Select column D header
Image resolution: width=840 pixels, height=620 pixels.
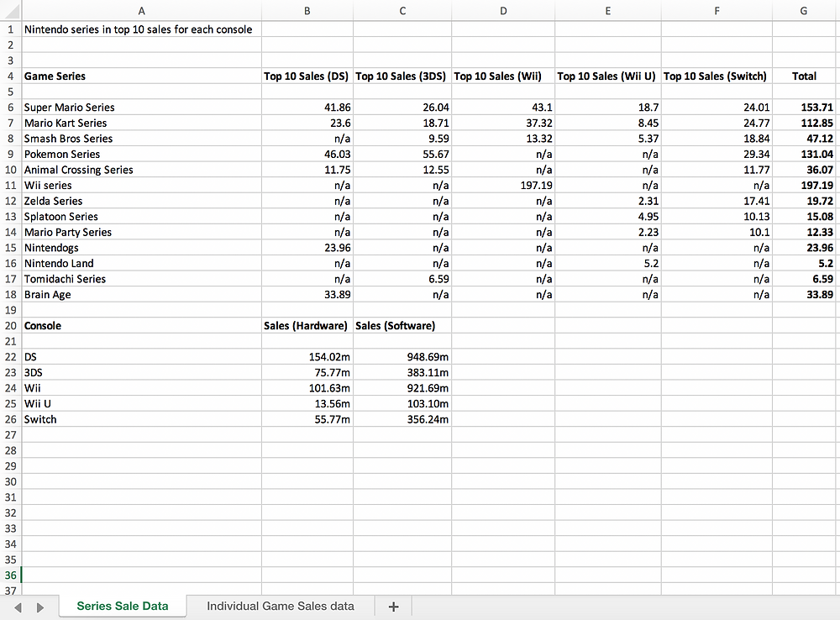coord(503,11)
